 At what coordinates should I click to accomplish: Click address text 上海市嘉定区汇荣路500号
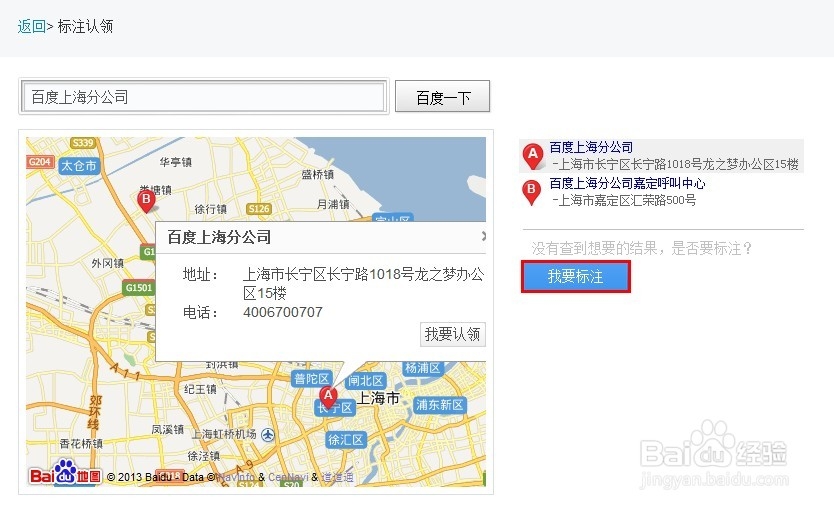coord(627,200)
